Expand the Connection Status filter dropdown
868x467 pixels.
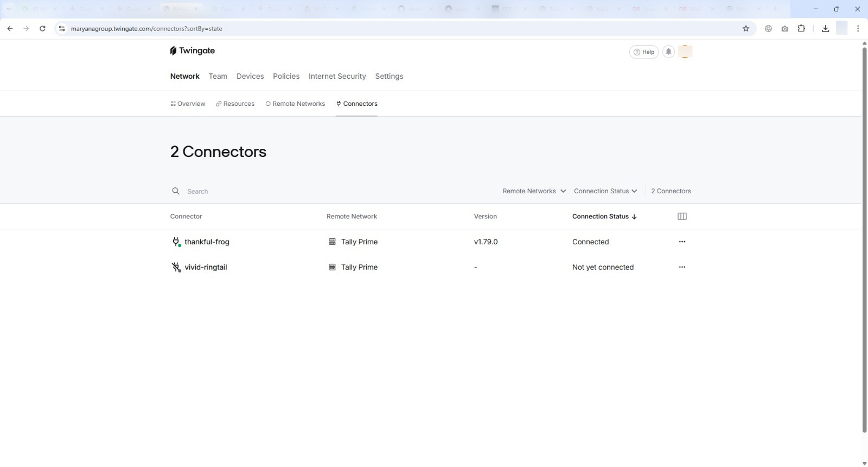click(605, 191)
